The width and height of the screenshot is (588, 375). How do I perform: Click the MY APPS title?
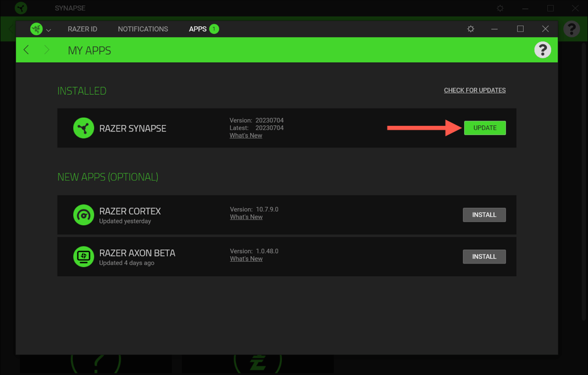point(90,51)
